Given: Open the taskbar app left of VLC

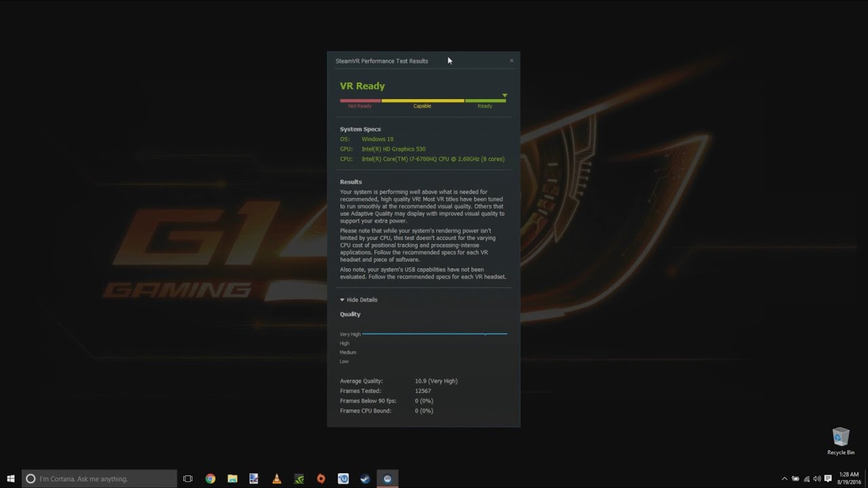Looking at the screenshot, I should pyautogui.click(x=254, y=479).
